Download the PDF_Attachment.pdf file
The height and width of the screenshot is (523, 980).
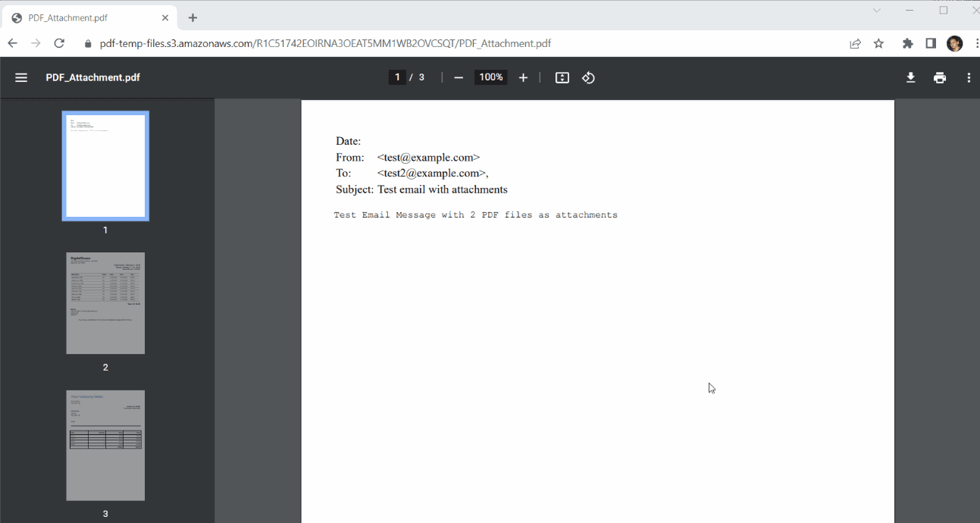[x=910, y=77]
